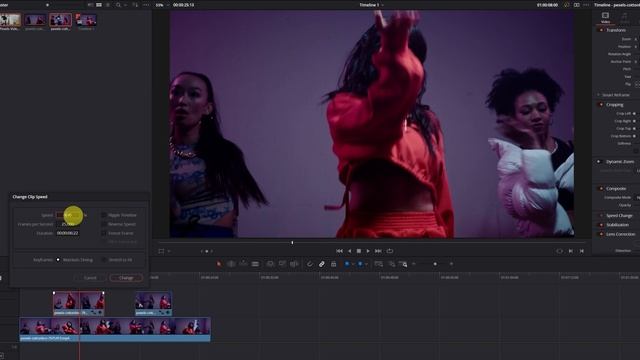Enable the Freeze Frame checkbox

coord(104,233)
